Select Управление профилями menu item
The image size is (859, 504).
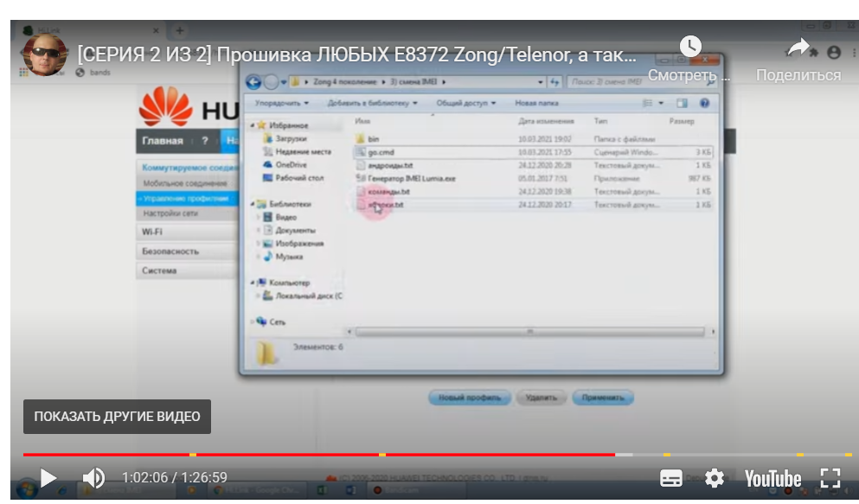[x=186, y=199]
